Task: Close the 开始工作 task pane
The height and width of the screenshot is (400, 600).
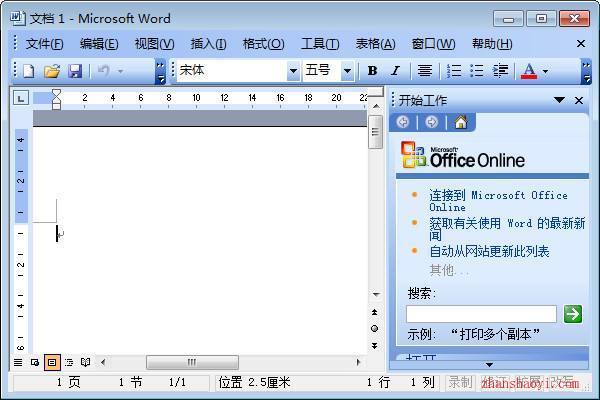Action: (x=579, y=100)
